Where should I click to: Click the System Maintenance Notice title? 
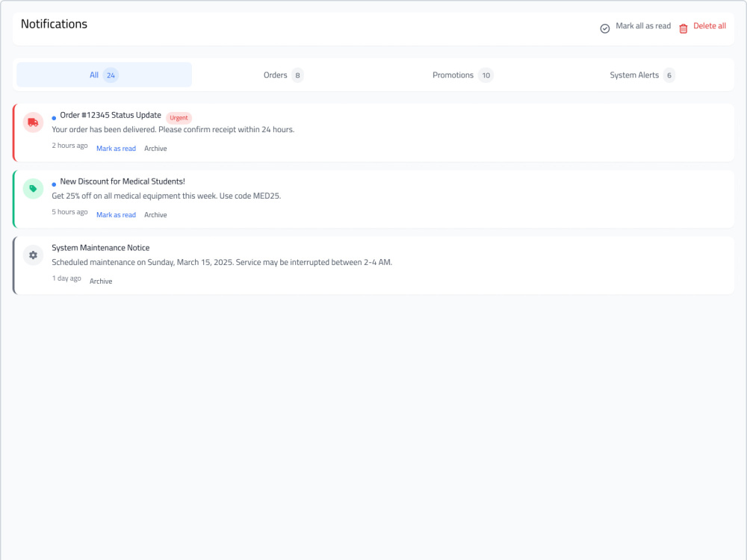pyautogui.click(x=101, y=248)
